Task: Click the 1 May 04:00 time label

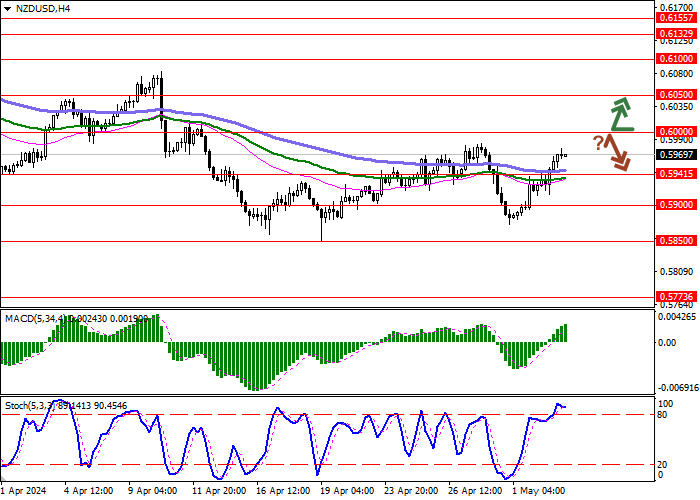Action: [539, 491]
